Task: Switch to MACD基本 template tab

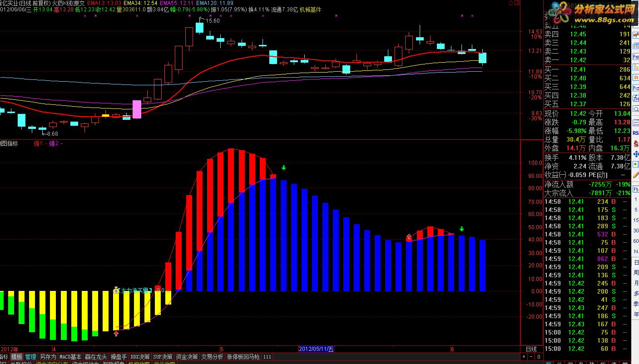Action: (x=70, y=357)
